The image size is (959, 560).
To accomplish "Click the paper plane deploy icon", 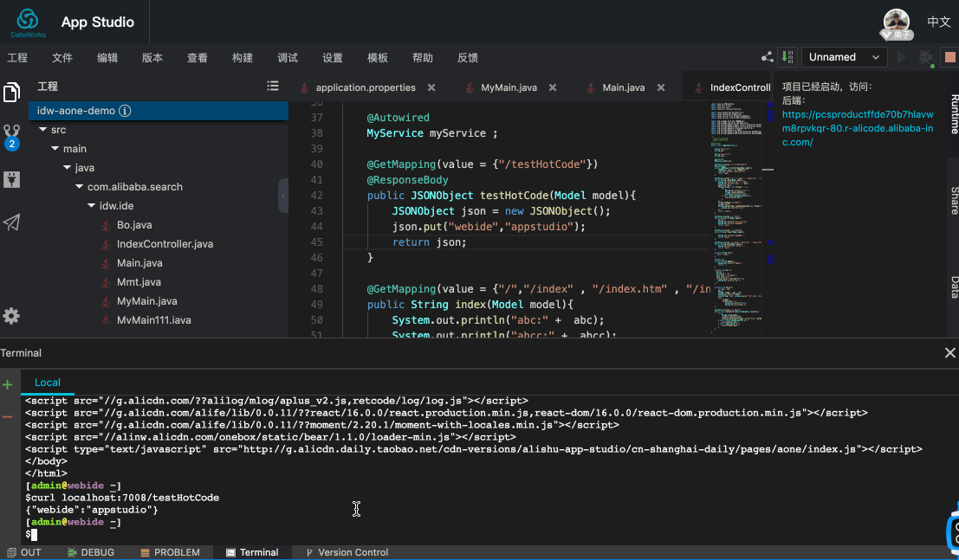I will point(11,222).
